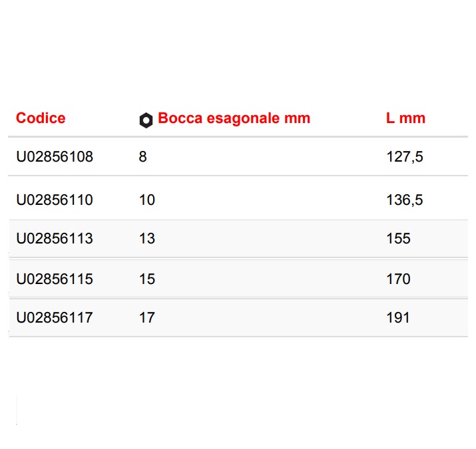
Task: Select product code U02856113
Action: (x=55, y=238)
